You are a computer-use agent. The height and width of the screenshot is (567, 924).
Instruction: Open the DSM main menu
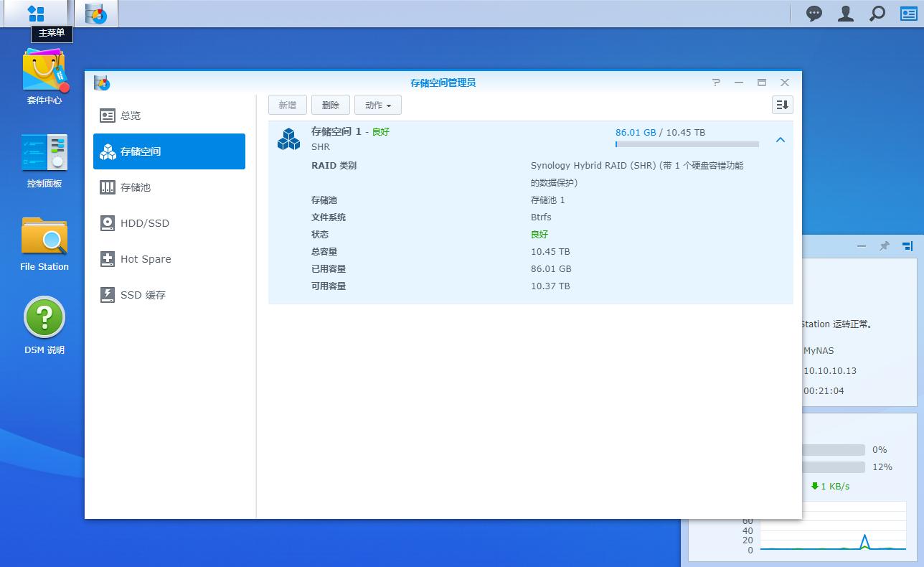[x=36, y=14]
